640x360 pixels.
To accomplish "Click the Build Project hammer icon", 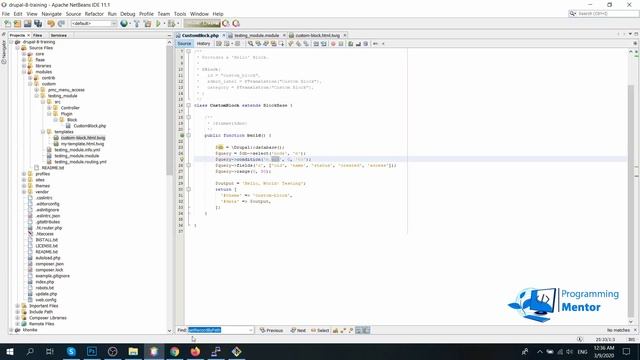I will click(x=137, y=24).
